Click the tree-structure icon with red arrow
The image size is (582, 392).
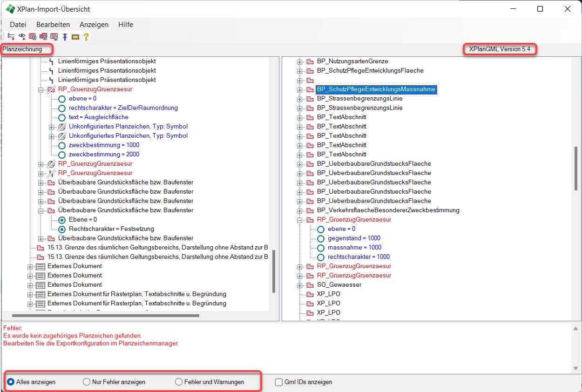pyautogui.click(x=11, y=36)
